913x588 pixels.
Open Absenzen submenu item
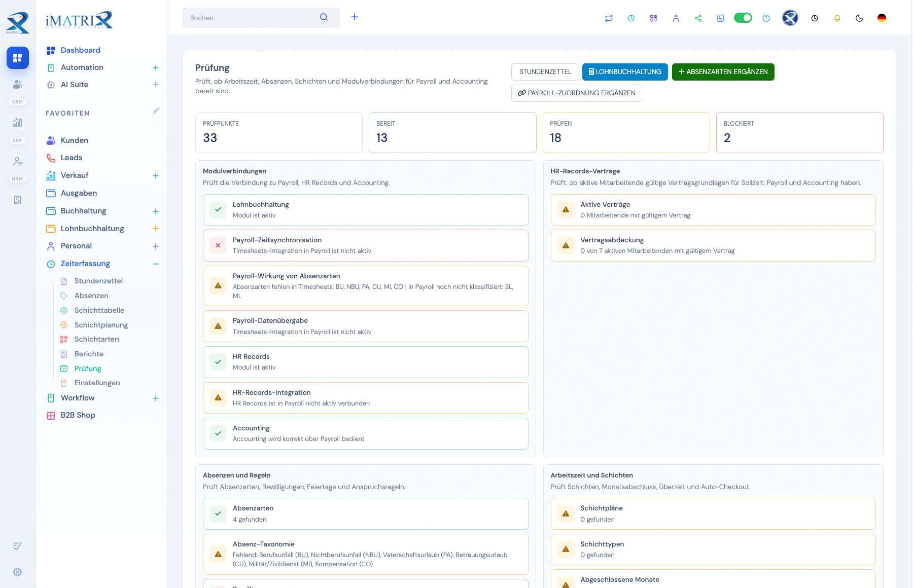91,296
